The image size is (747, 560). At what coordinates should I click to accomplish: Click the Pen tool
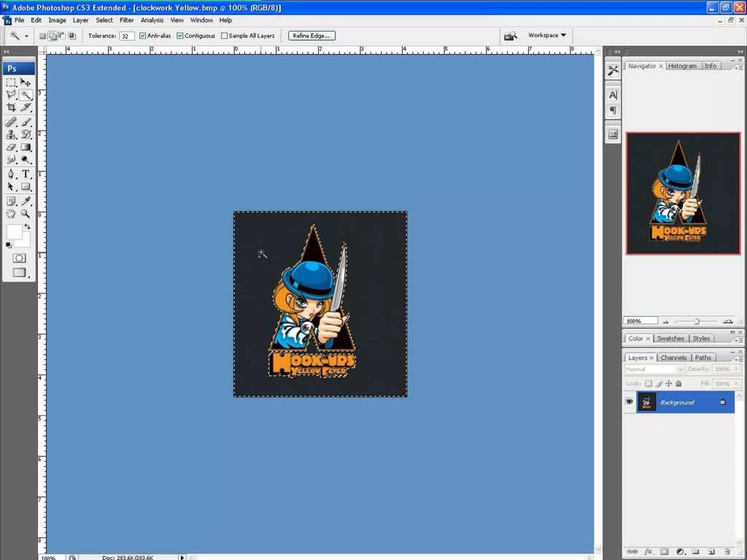point(11,174)
